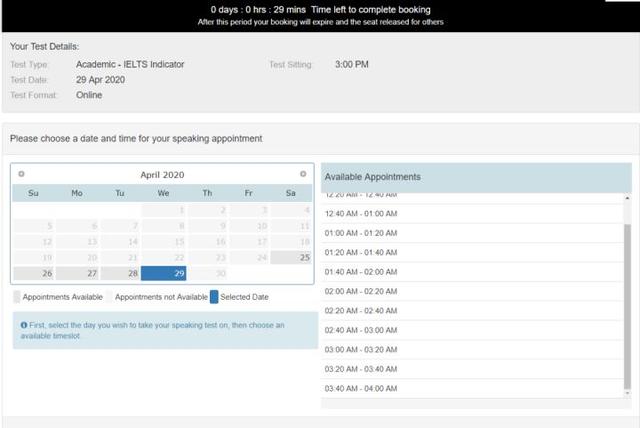The width and height of the screenshot is (640, 428).
Task: Click the info icon in the hint box
Action: (x=24, y=325)
